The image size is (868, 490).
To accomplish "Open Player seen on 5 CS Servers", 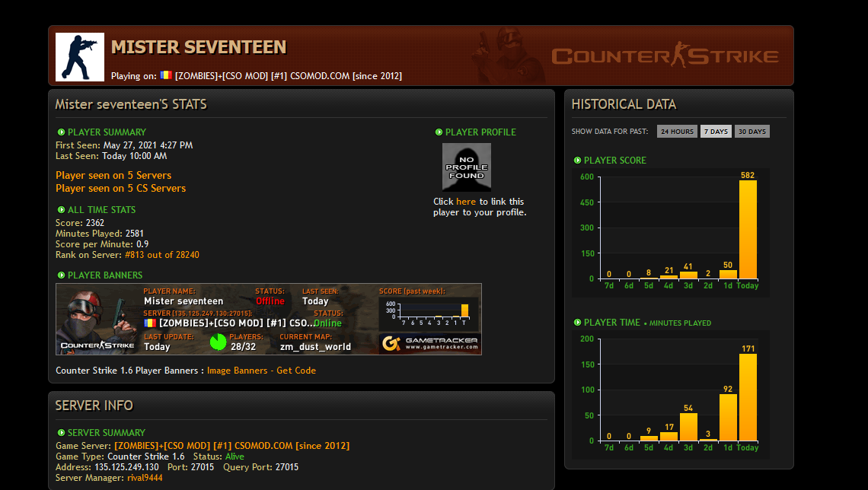I will [x=120, y=188].
